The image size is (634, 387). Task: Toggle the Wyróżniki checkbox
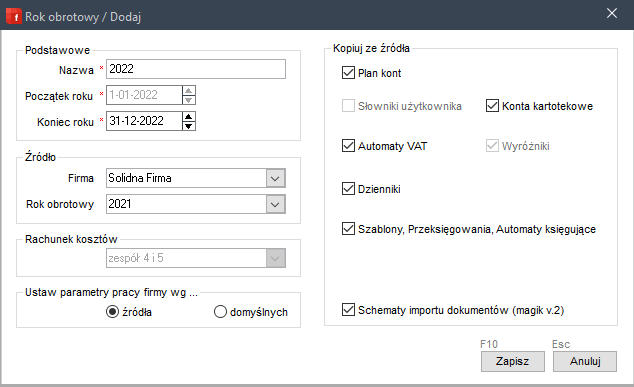492,146
